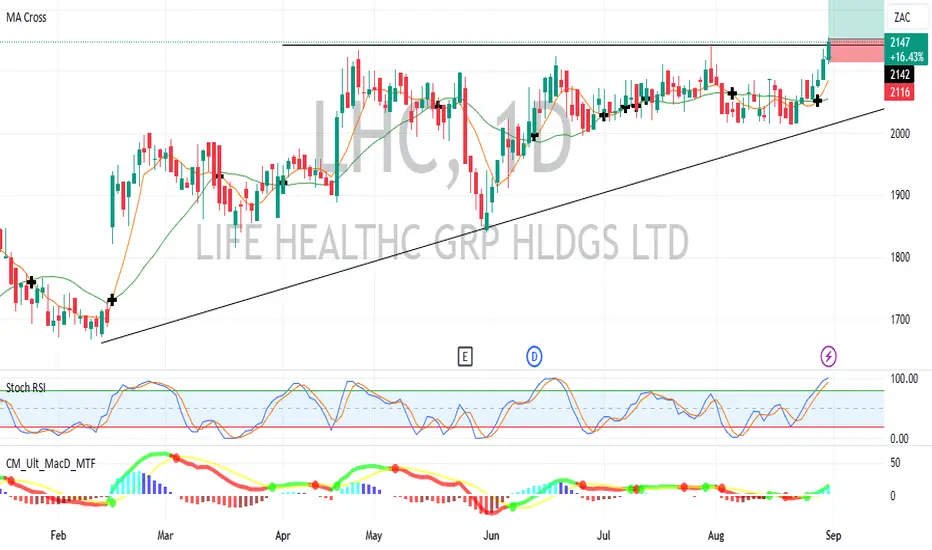The image size is (932, 550).
Task: Click the black 2142 price label
Action: tap(900, 74)
